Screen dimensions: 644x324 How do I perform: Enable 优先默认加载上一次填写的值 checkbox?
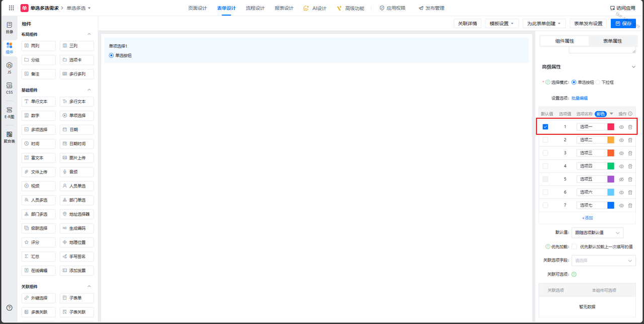click(x=574, y=247)
